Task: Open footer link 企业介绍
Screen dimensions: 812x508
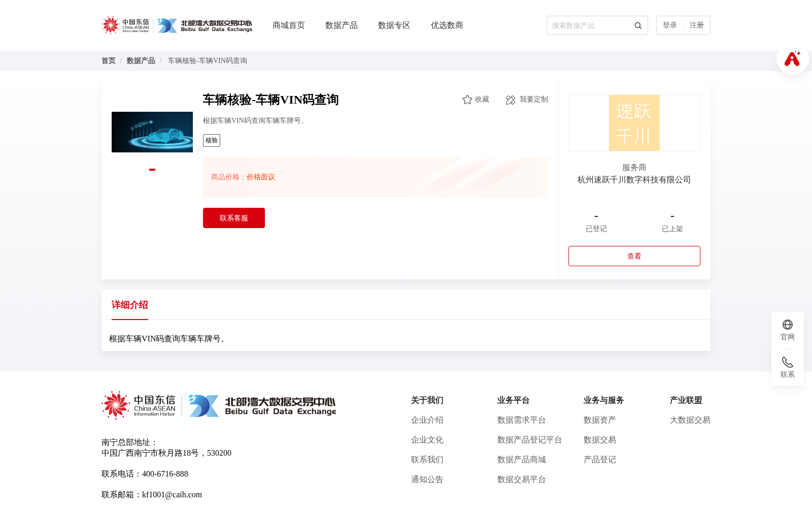Action: [427, 420]
